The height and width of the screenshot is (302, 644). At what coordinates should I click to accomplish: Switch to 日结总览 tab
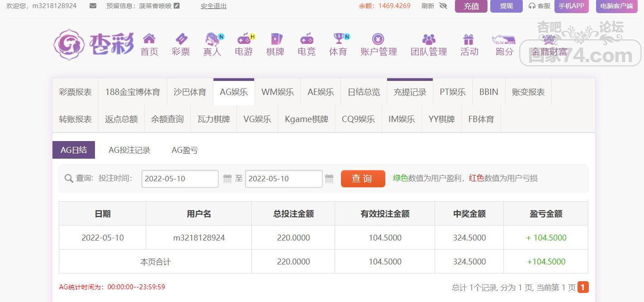(x=364, y=92)
